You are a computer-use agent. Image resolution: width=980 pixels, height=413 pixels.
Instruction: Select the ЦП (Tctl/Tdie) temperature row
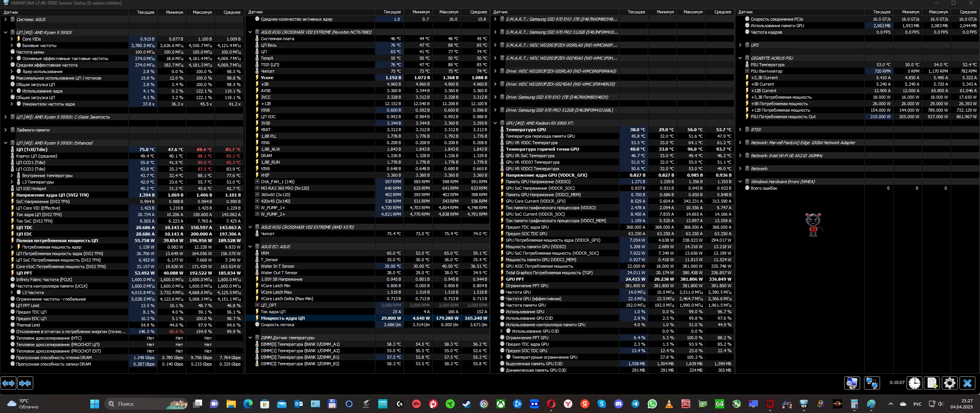point(32,150)
